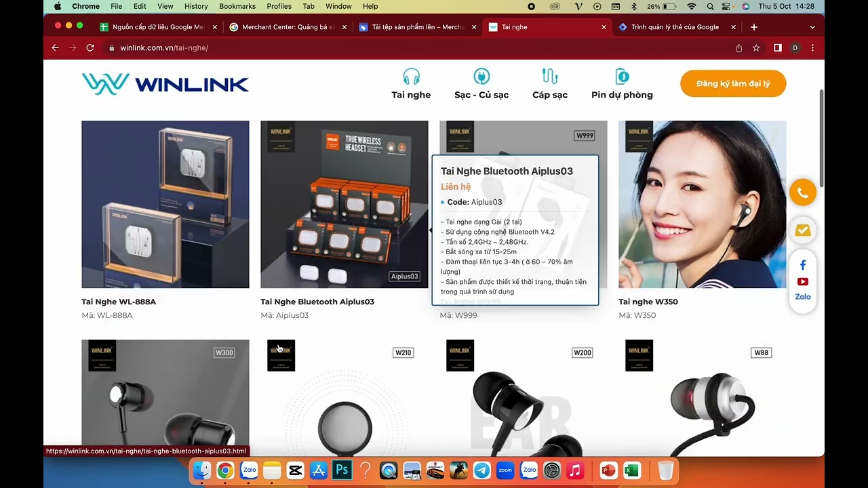Viewport: 868px width, 488px height.
Task: Open CapCut from the Dock
Action: coord(295,470)
